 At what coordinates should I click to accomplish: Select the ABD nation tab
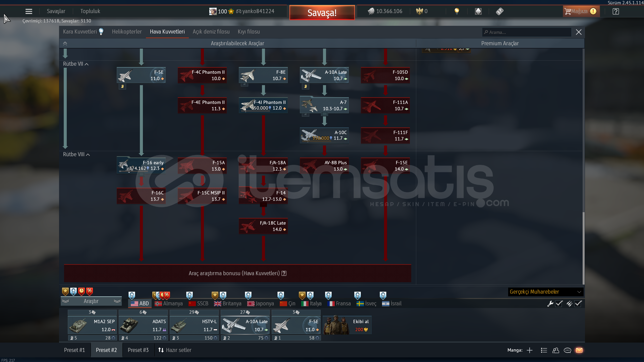[x=140, y=304]
